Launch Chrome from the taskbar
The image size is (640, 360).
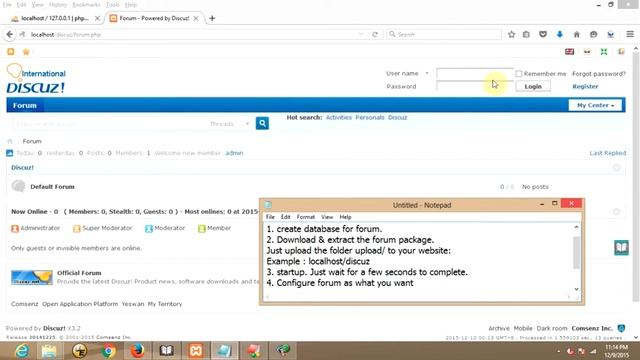[x=108, y=351]
